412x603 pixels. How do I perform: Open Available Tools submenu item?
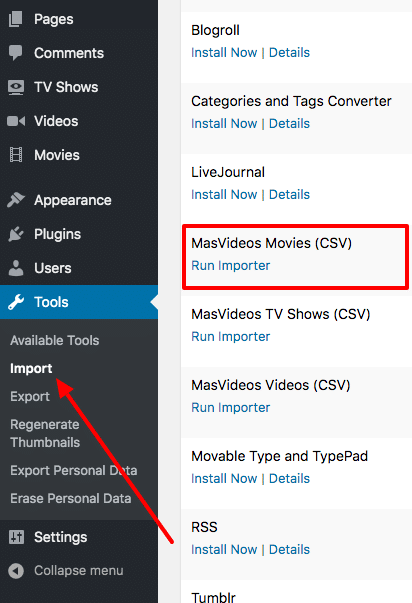[55, 340]
